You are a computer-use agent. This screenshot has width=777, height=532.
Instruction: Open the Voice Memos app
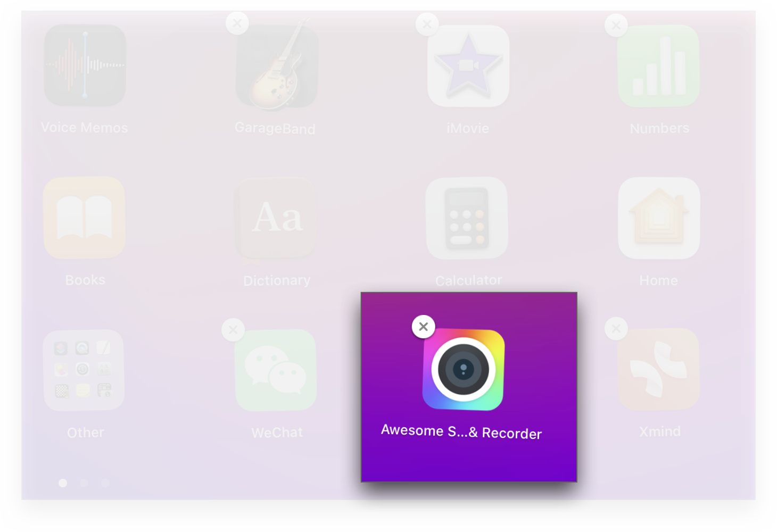pos(85,65)
